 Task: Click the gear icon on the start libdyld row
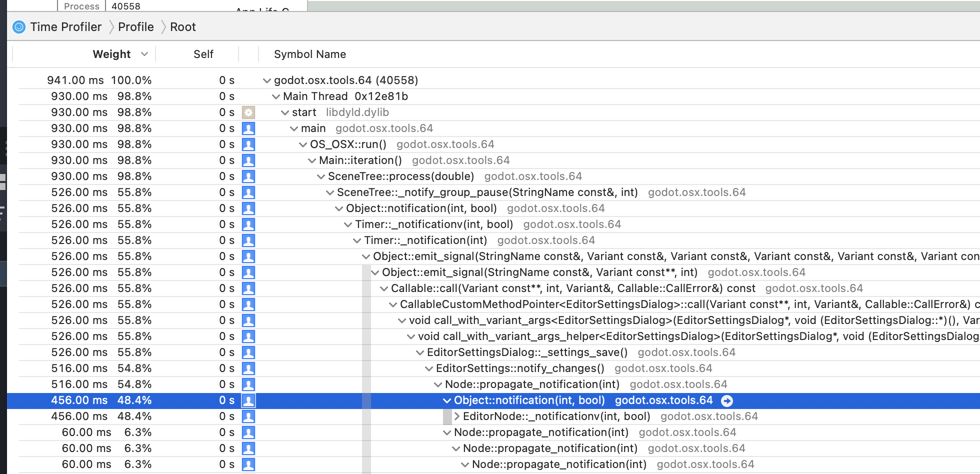coord(248,112)
